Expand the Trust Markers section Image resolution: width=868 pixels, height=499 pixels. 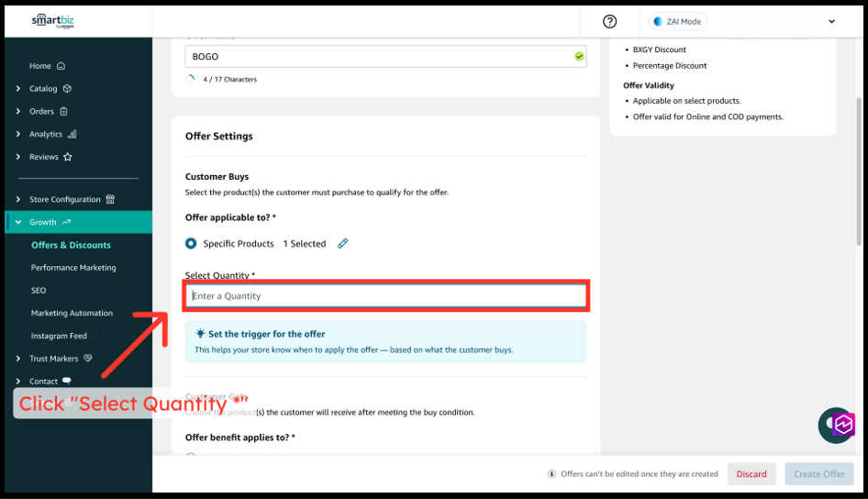[18, 359]
